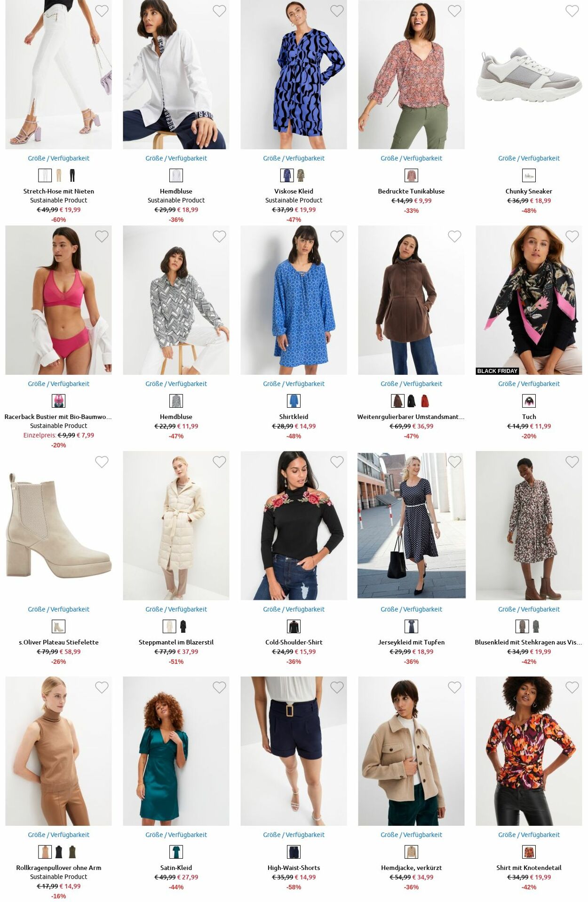588x902 pixels.
Task: Toggle wishlist heart on Satin-Kleid
Action: (219, 687)
